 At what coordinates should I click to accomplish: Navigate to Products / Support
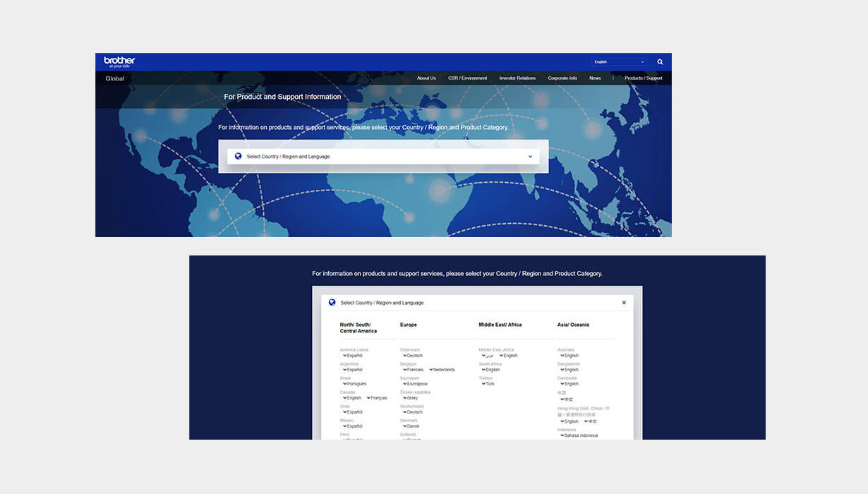(x=643, y=78)
